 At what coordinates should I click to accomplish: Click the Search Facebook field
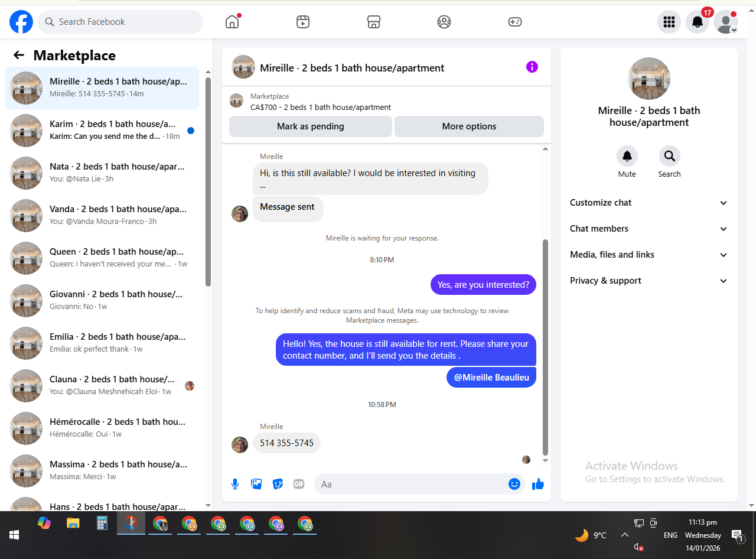pos(120,22)
